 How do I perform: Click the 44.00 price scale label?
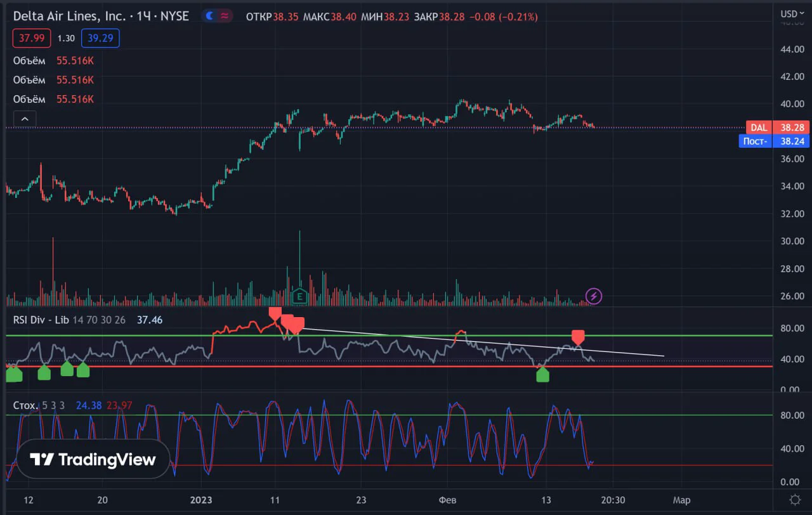click(x=792, y=49)
